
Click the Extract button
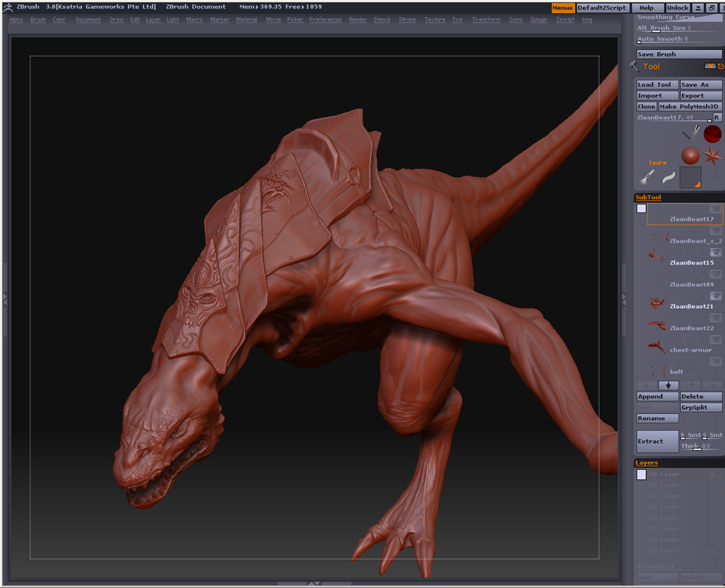658,442
